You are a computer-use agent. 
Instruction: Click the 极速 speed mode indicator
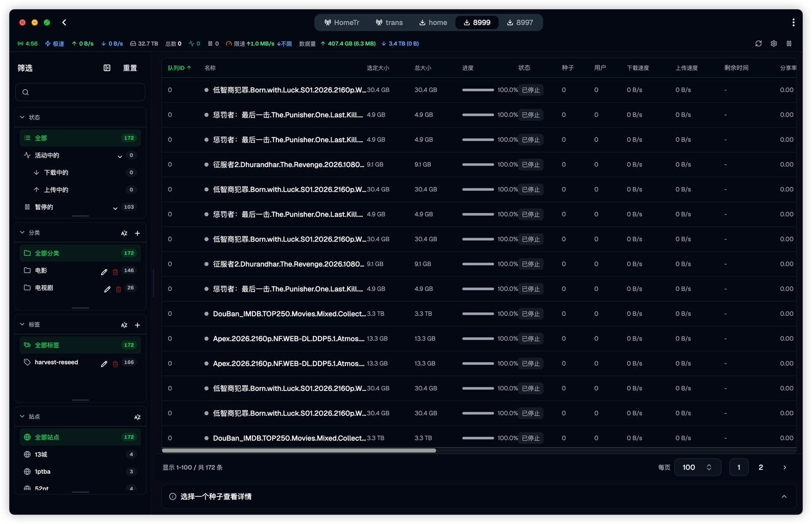tap(54, 44)
